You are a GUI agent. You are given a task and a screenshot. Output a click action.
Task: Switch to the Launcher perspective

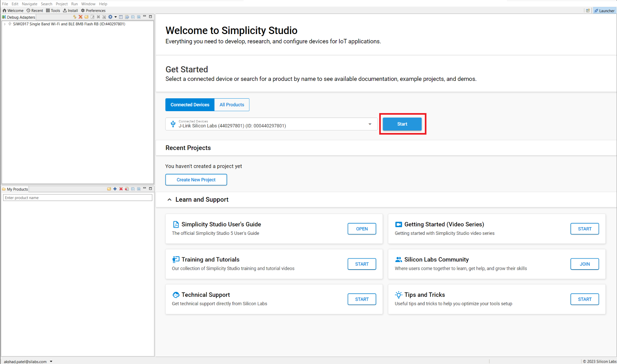click(x=604, y=11)
